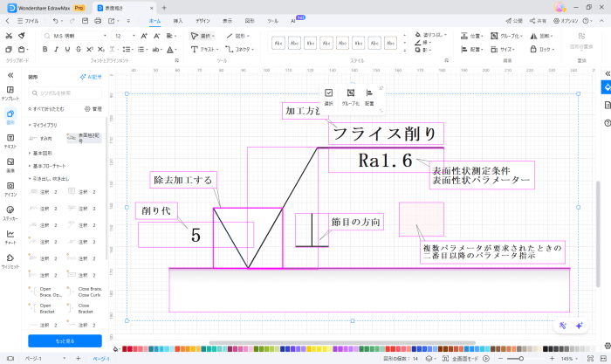Open the font name MS 明朝 dropdown
Screen dimensions: 611x364
[105, 36]
